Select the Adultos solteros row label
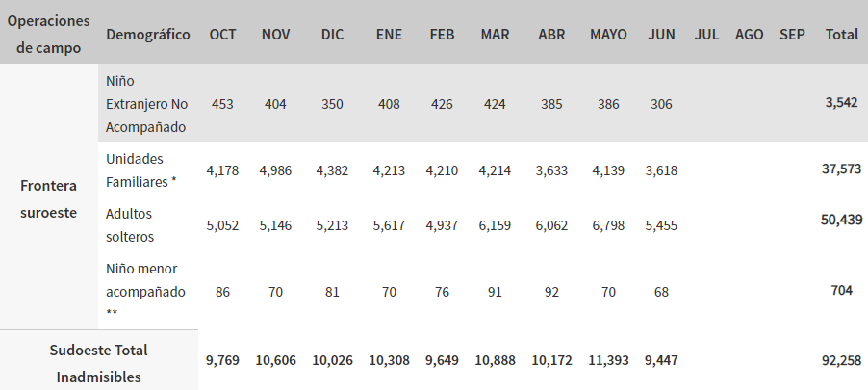 pyautogui.click(x=130, y=225)
